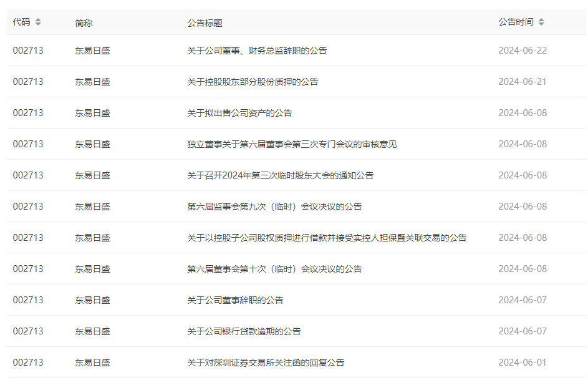Open 关于公司银行贷款逾期的公告
This screenshot has width=588, height=380.
[x=244, y=331]
